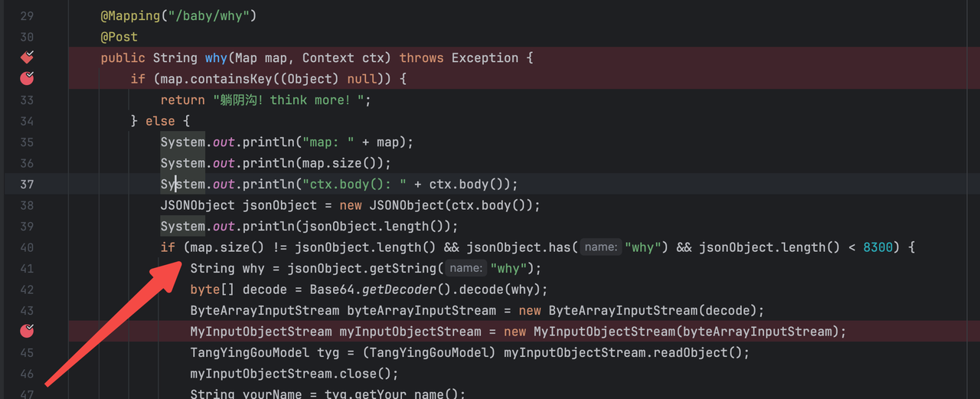The width and height of the screenshot is (980, 399).
Task: Click the why method name in declaration
Action: pyautogui.click(x=216, y=58)
